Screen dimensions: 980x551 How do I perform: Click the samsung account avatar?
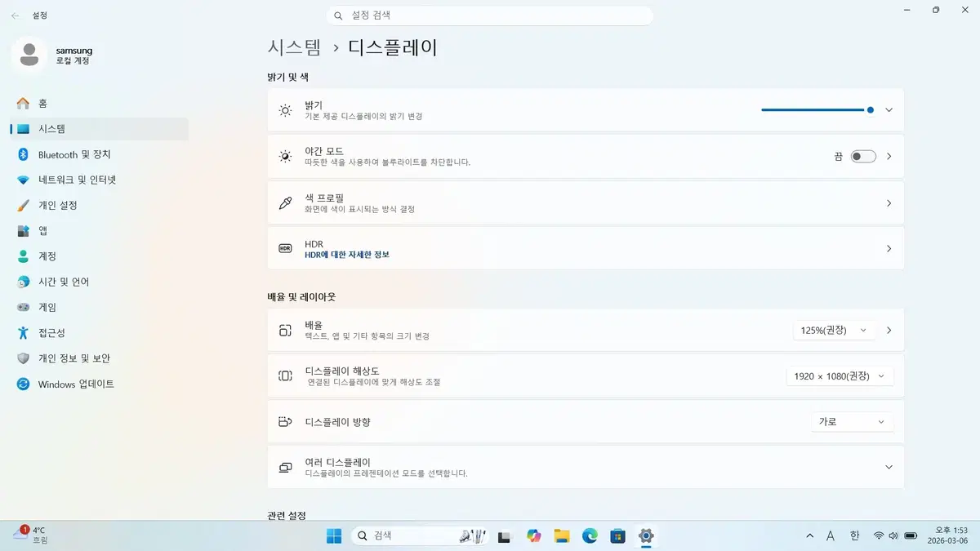pos(29,55)
